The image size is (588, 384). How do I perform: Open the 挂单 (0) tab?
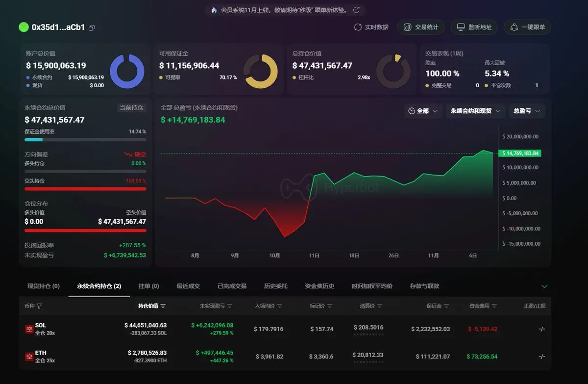click(149, 286)
